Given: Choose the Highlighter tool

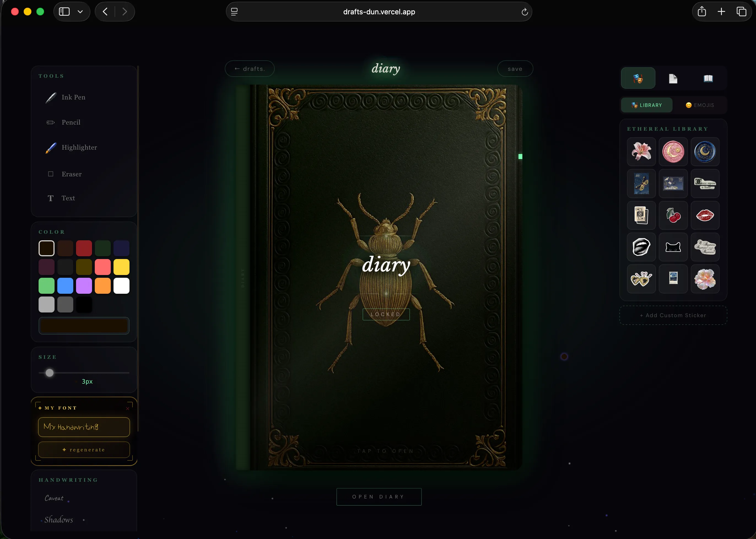Looking at the screenshot, I should click(79, 147).
